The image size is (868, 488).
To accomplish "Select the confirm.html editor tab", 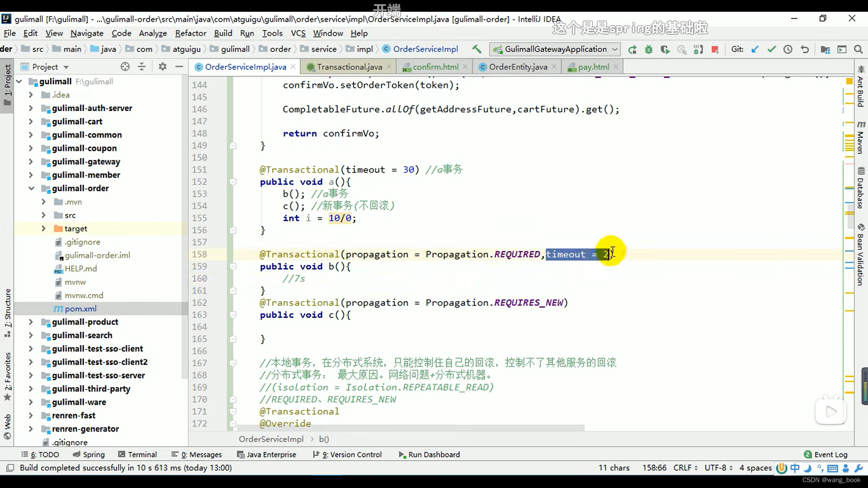I will 435,67.
